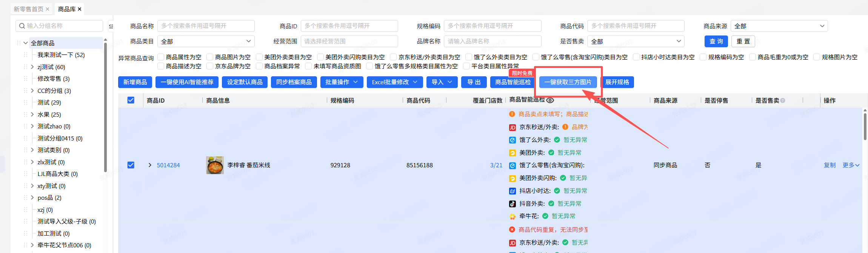Image resolution: width=868 pixels, height=253 pixels.
Task: Select 我来测试一下 (52) group
Action: click(x=61, y=55)
